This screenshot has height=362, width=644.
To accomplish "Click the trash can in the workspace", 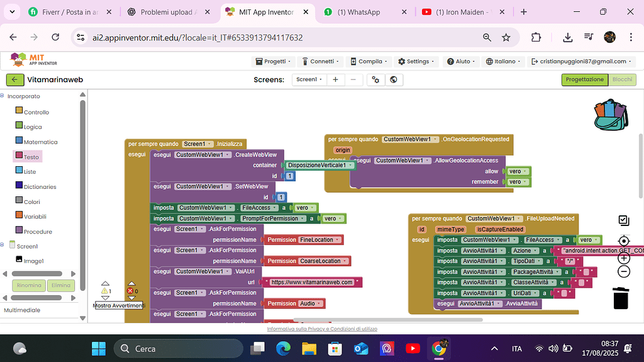I will click(621, 298).
